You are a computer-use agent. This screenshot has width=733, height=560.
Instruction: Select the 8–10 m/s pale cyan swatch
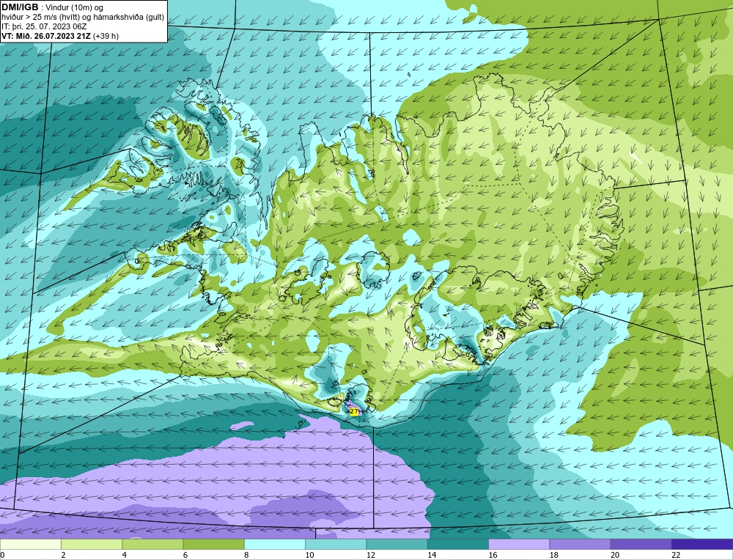click(275, 545)
